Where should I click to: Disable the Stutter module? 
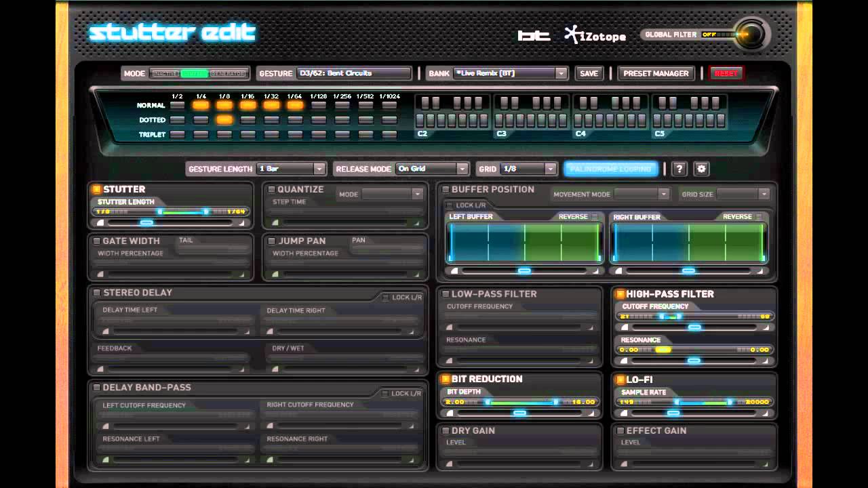[x=97, y=190]
